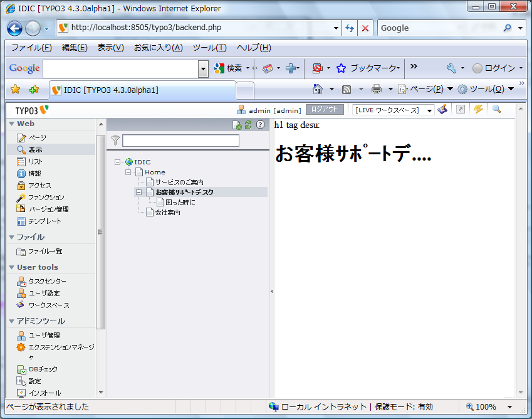Open the 表示(V) menu
Screen dimensions: 532x419
click(111, 48)
